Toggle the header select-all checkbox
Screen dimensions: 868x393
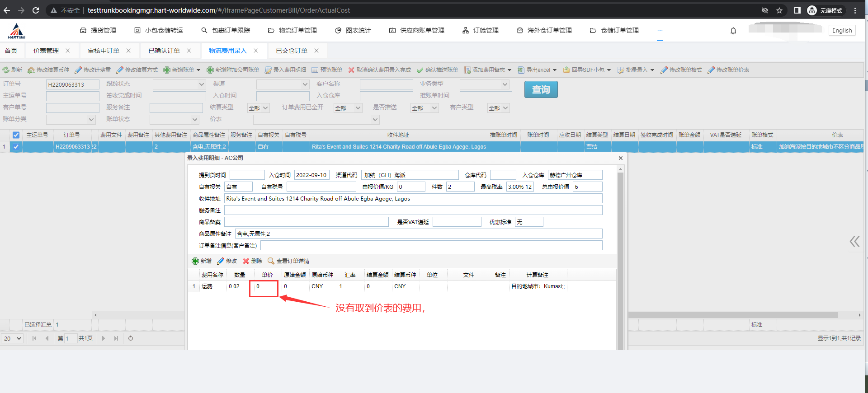(x=16, y=135)
